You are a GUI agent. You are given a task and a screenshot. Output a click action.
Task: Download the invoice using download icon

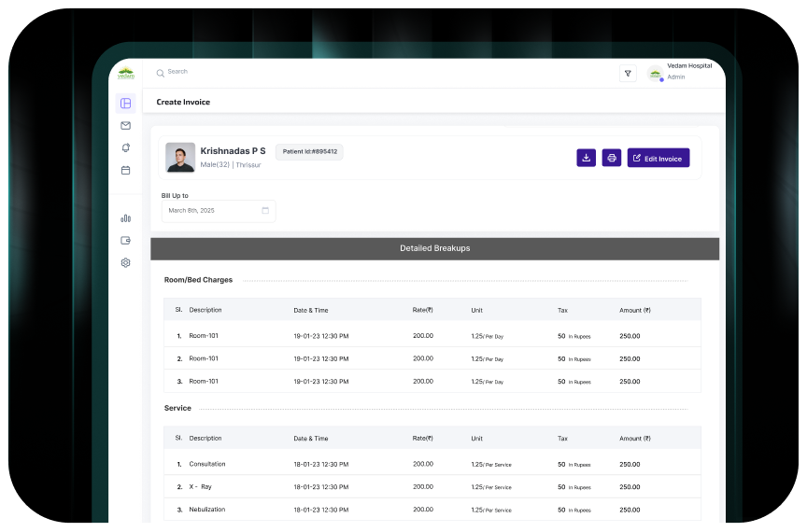(x=586, y=158)
